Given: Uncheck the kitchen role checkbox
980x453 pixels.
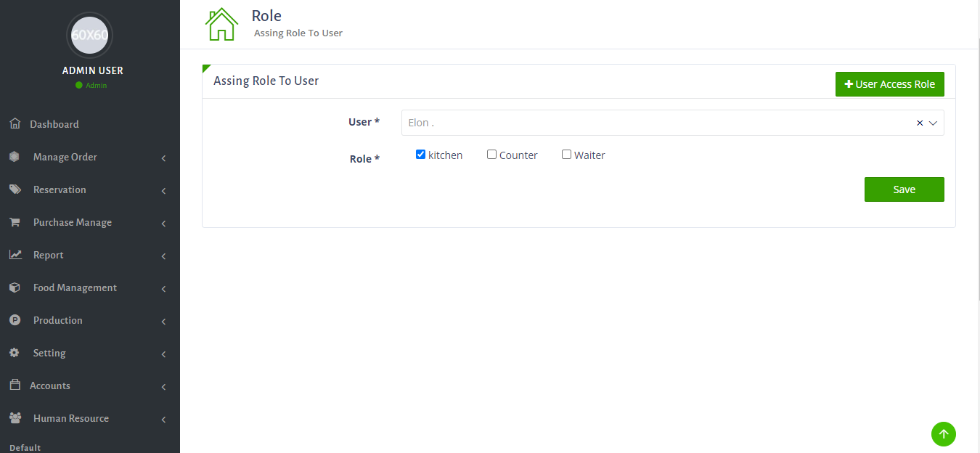Looking at the screenshot, I should [x=420, y=155].
